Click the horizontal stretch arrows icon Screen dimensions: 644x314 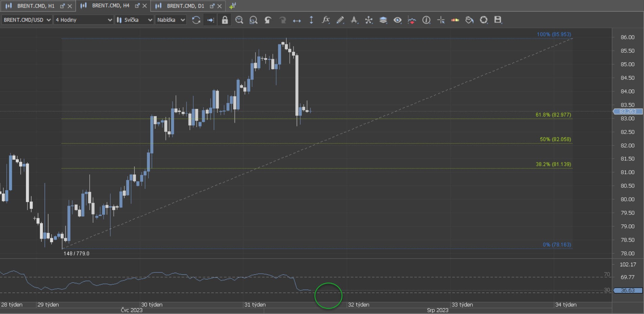tap(297, 20)
